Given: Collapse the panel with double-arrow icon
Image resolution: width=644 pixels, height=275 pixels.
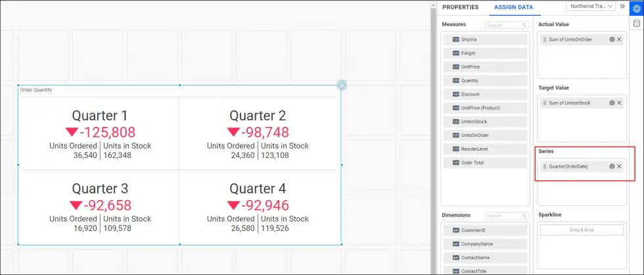Looking at the screenshot, I should coord(622,6).
